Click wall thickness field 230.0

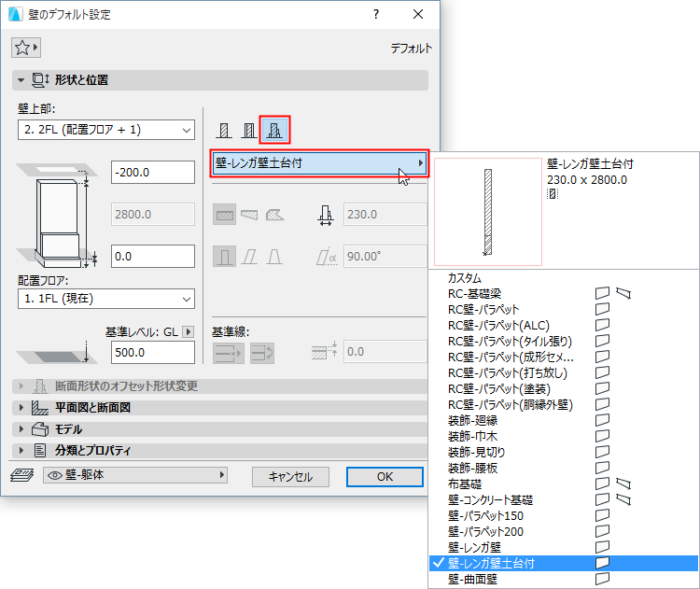pos(385,215)
